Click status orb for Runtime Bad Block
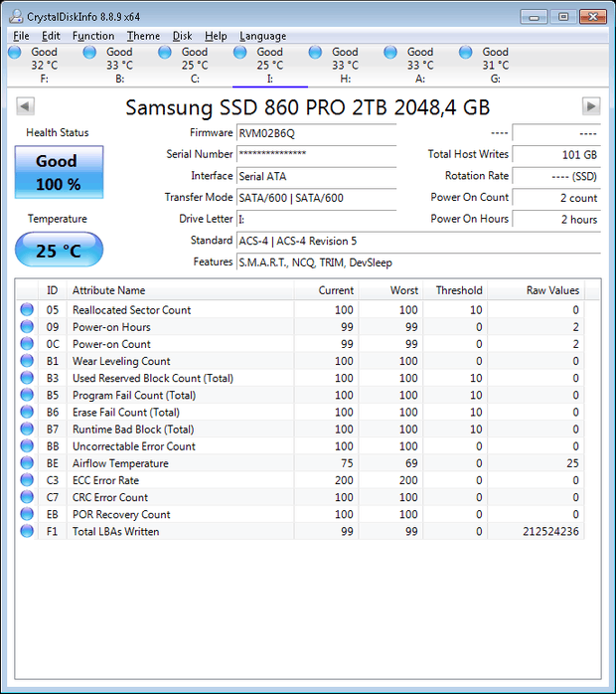 pyautogui.click(x=27, y=429)
